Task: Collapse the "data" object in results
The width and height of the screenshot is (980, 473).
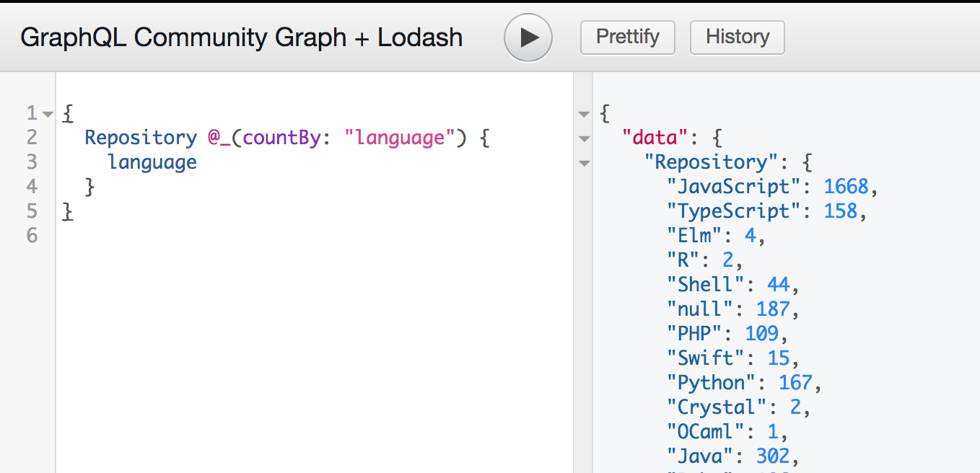Action: 585,138
